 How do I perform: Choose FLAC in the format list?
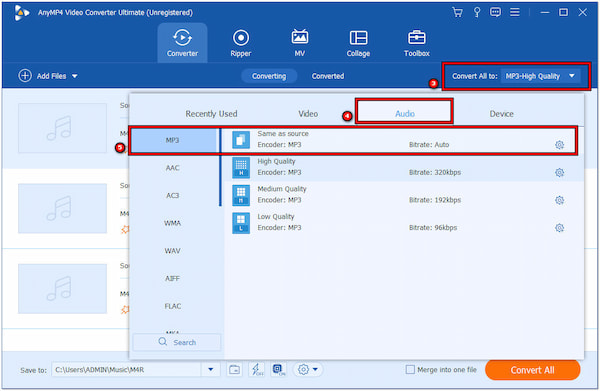click(x=172, y=306)
